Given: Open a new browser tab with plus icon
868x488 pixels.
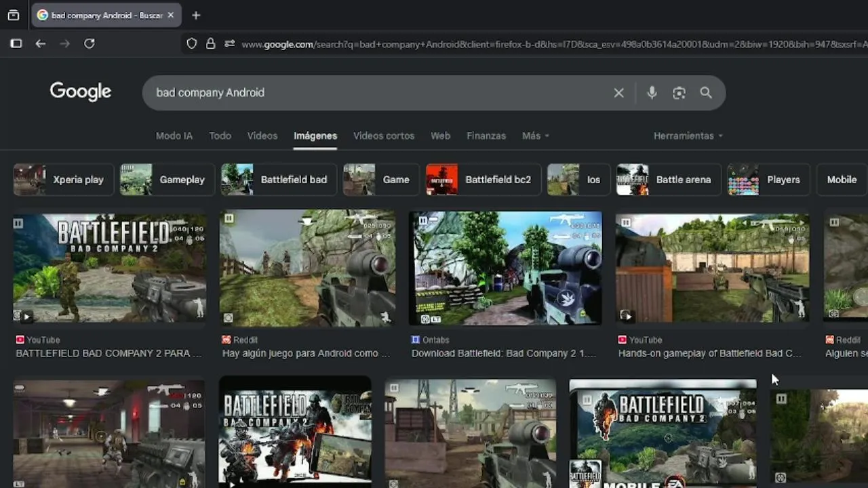Looking at the screenshot, I should coord(196,15).
